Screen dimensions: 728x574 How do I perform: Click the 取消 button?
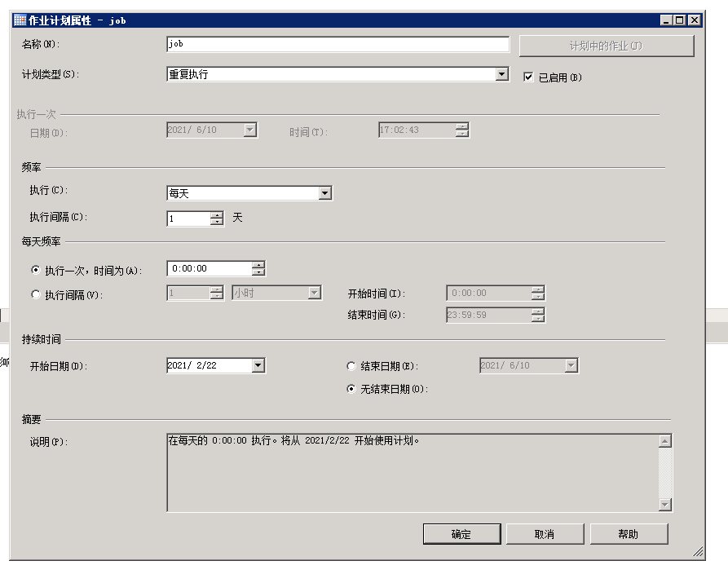[545, 533]
